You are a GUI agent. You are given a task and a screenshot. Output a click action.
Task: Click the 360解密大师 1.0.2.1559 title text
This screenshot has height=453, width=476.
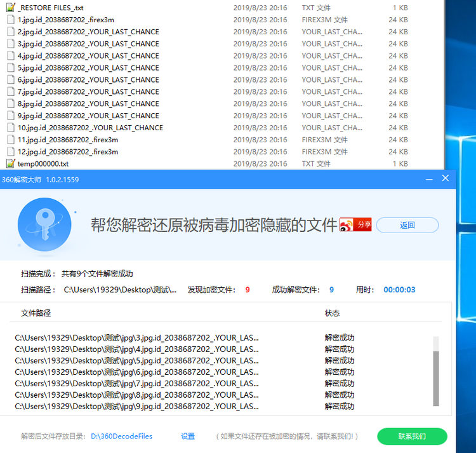point(41,180)
